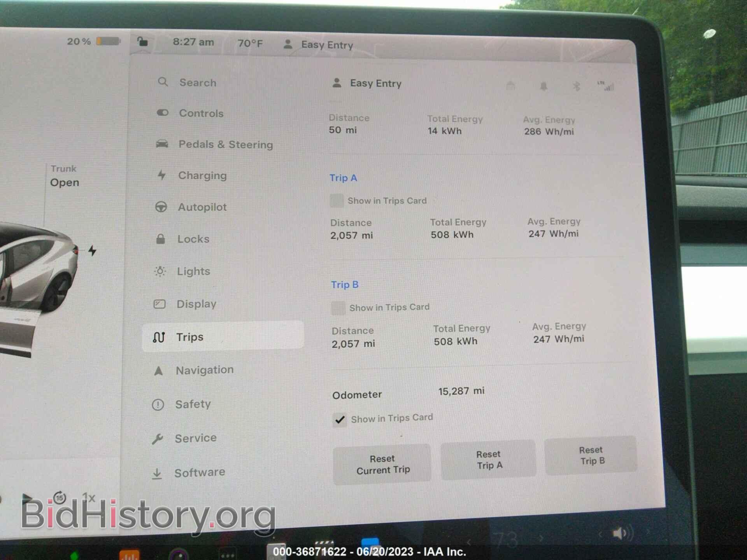Tap the 8:27 am clock

[193, 42]
